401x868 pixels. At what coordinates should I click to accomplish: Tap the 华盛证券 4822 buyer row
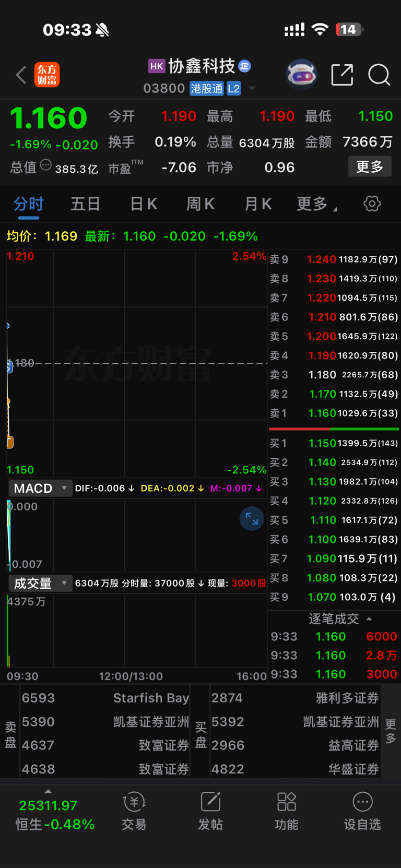point(295,769)
